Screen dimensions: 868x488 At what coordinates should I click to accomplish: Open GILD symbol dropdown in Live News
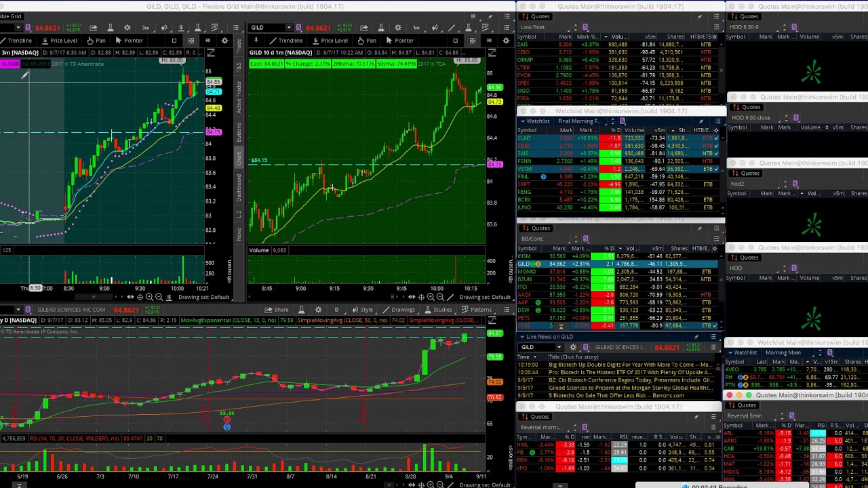[559, 348]
